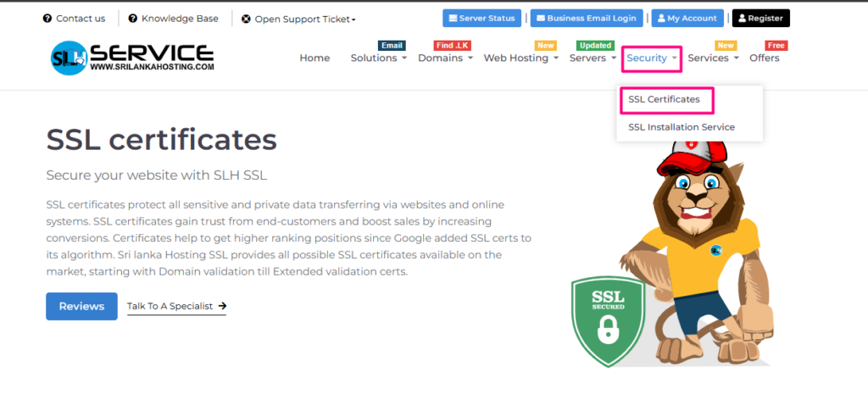This screenshot has width=868, height=406.
Task: Click the Open Support Ticket lifebuoy icon
Action: 246,19
